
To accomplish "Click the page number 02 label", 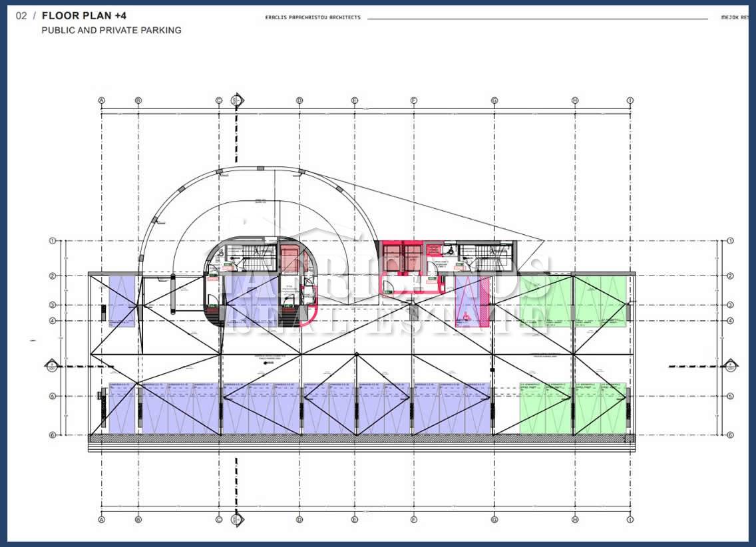I will click(21, 15).
